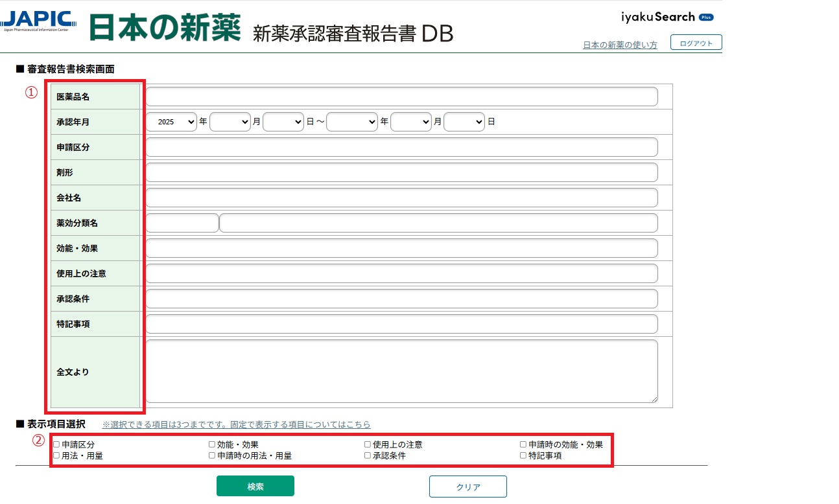Open the start year dropdown showing 2025
This screenshot has width=839, height=504.
click(171, 122)
